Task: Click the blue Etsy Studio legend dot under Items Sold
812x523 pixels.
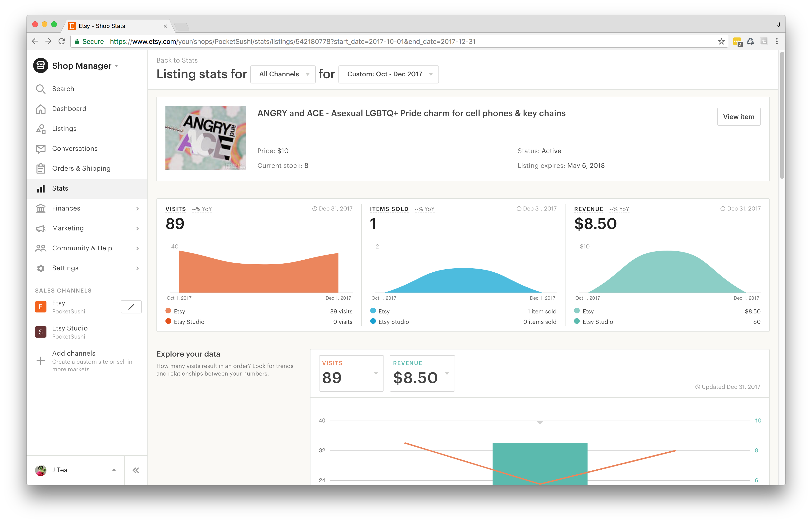Action: [x=373, y=321]
